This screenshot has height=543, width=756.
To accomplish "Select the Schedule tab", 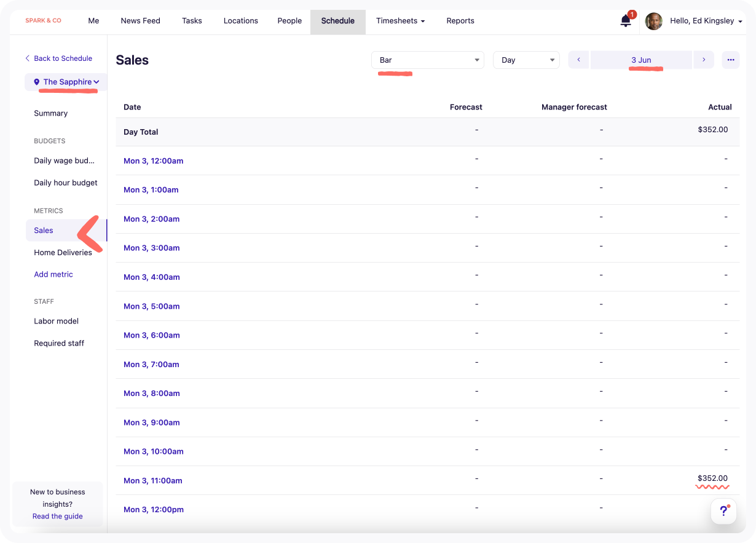I will (x=338, y=21).
